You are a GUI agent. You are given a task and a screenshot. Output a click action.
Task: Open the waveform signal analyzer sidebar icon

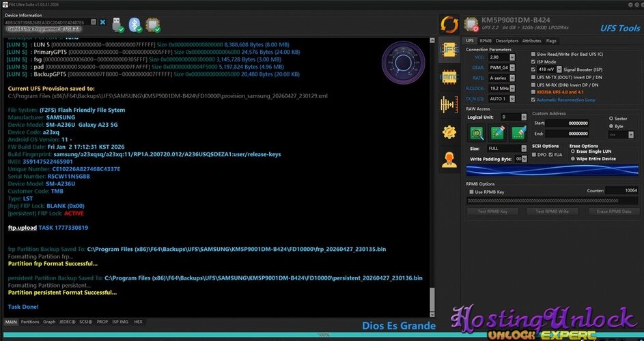tap(449, 104)
